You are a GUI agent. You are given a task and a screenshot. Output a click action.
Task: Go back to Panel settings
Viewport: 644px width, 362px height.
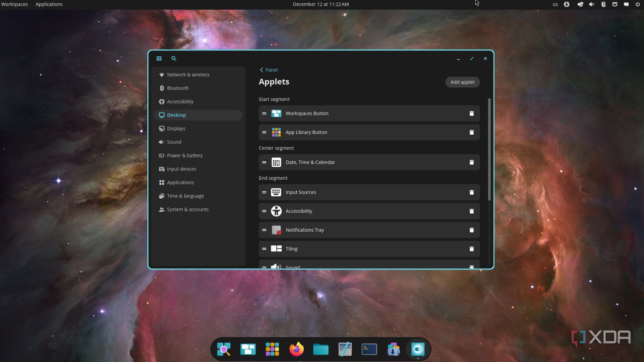pos(268,70)
